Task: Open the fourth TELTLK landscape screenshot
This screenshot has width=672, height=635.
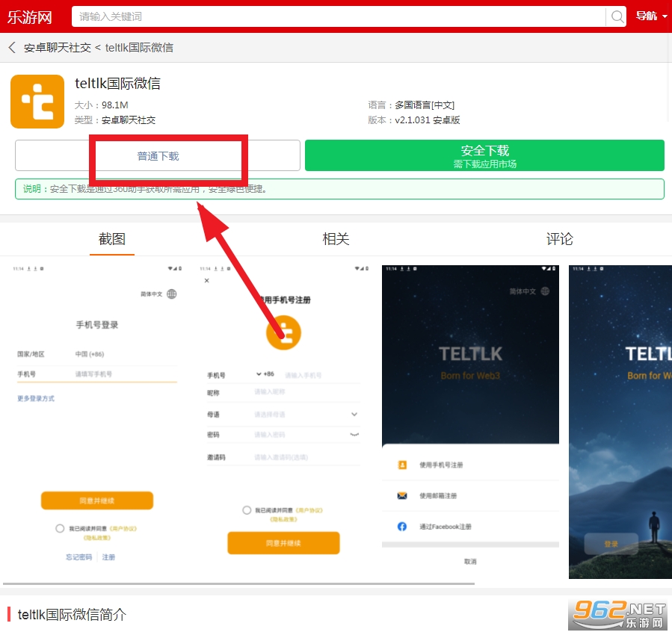Action: (x=620, y=422)
